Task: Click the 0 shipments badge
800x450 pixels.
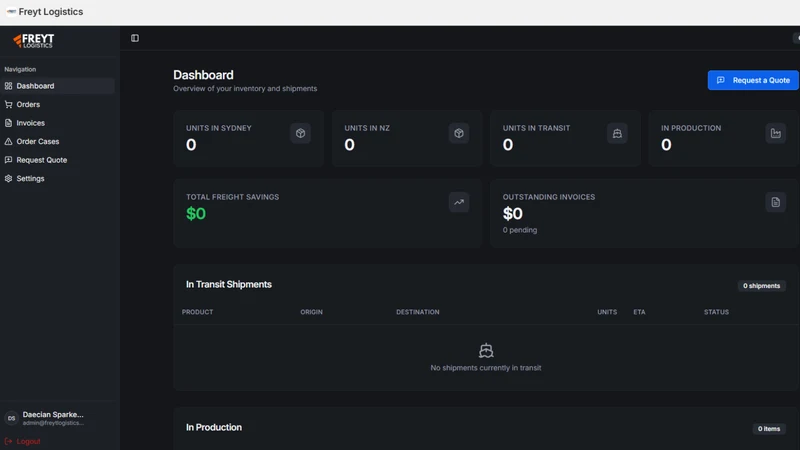Action: pyautogui.click(x=761, y=286)
